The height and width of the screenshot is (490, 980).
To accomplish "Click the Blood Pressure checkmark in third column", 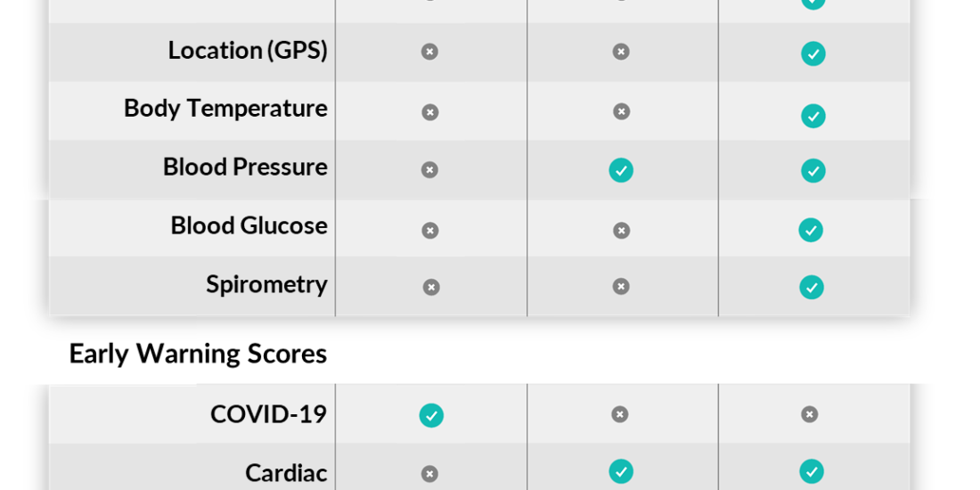I will [x=813, y=171].
